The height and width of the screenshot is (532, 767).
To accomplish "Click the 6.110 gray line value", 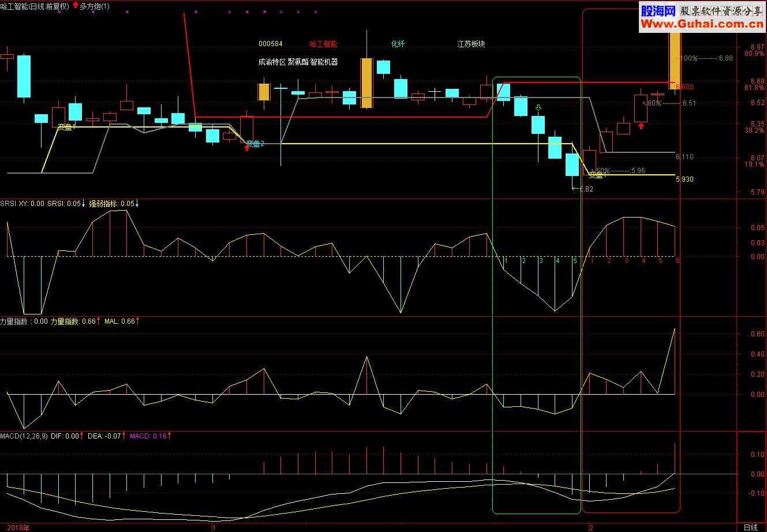I will click(x=684, y=157).
